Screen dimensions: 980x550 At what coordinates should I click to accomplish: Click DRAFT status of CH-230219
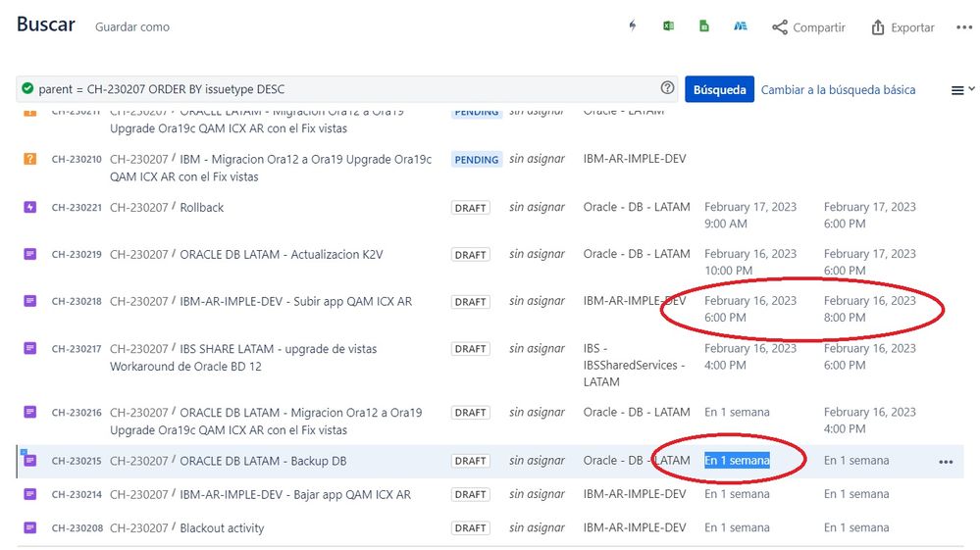click(x=470, y=255)
